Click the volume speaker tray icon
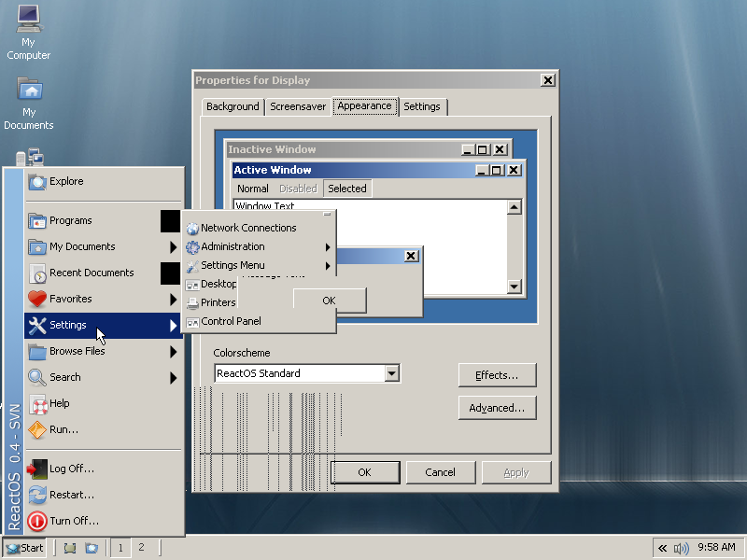 [x=682, y=549]
